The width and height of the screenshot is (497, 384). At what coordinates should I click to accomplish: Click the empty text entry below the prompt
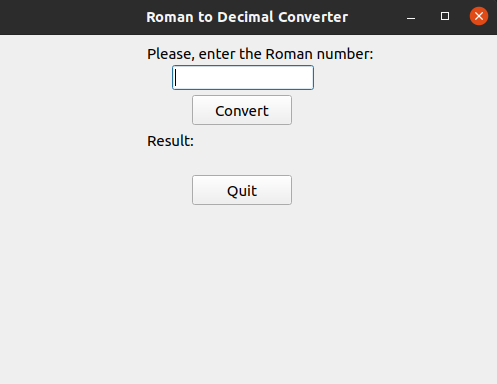coord(243,78)
